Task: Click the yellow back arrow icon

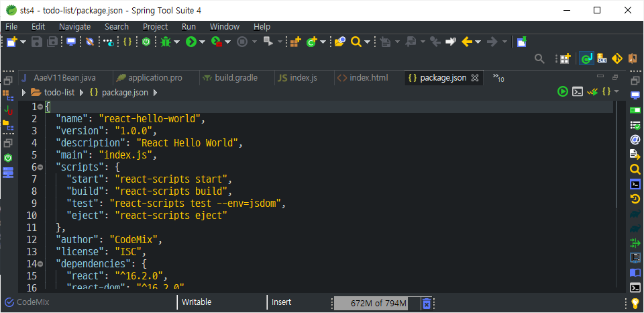Action: (x=467, y=42)
